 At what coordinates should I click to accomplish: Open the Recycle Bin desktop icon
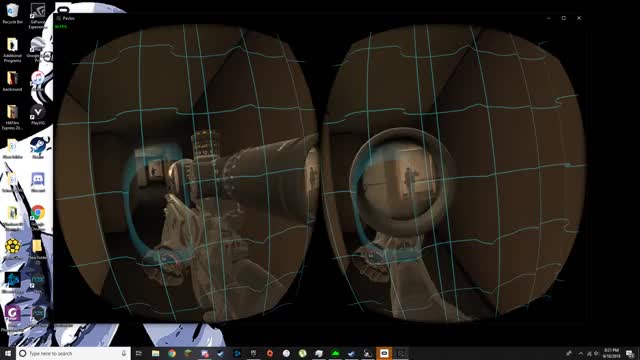(x=12, y=13)
